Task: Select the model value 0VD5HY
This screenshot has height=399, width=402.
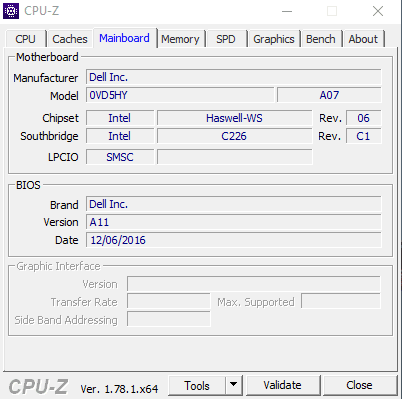Action: coord(180,95)
